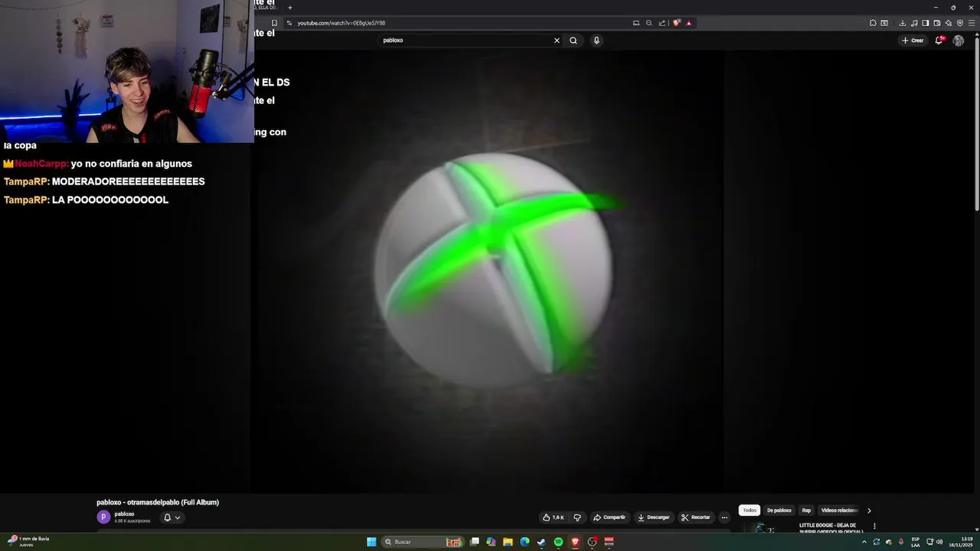
Task: Click the share page icon in address bar
Action: (x=662, y=23)
